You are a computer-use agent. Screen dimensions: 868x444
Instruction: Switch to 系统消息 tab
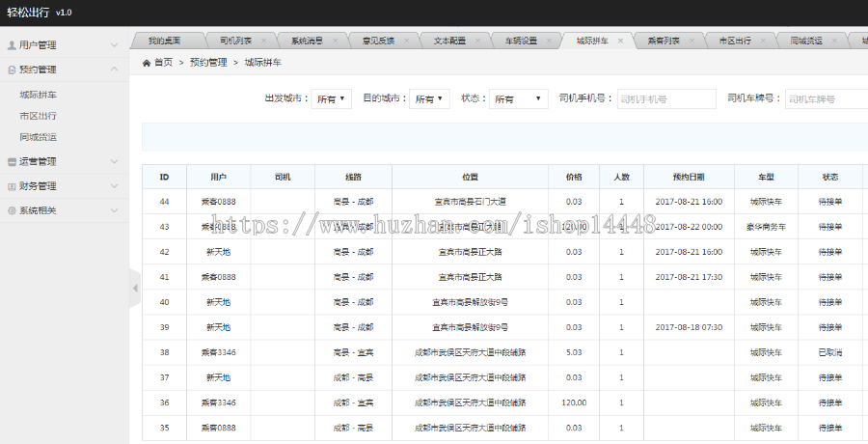click(x=308, y=41)
